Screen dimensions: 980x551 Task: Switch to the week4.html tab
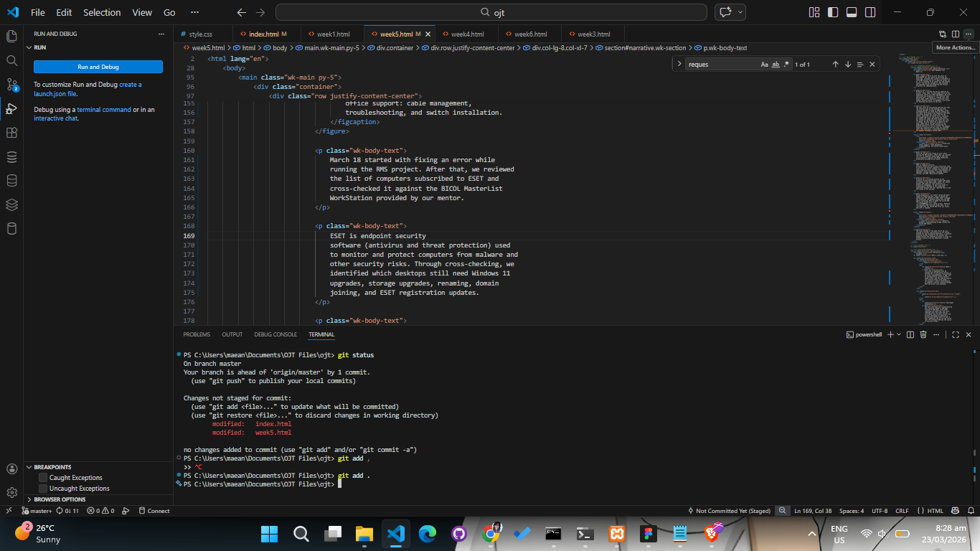pyautogui.click(x=467, y=34)
